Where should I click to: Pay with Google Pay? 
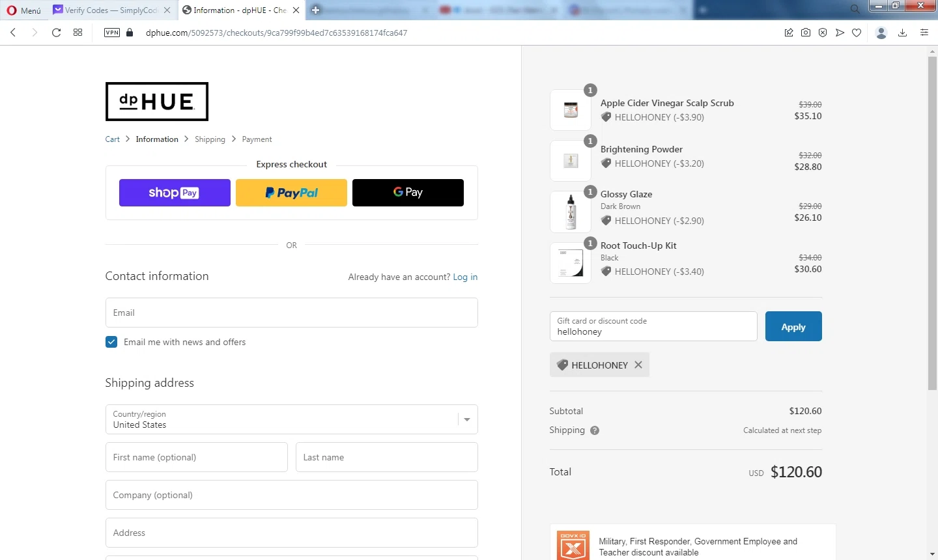click(x=408, y=193)
